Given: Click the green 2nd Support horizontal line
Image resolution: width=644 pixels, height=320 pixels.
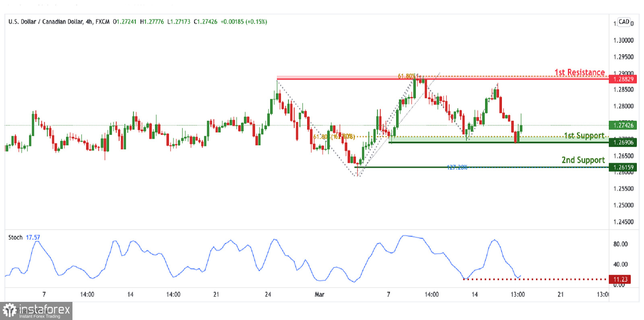Looking at the screenshot, I should [x=481, y=167].
